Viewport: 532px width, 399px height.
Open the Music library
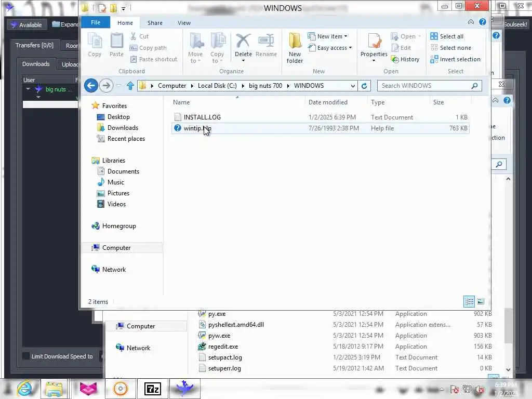click(111, 182)
